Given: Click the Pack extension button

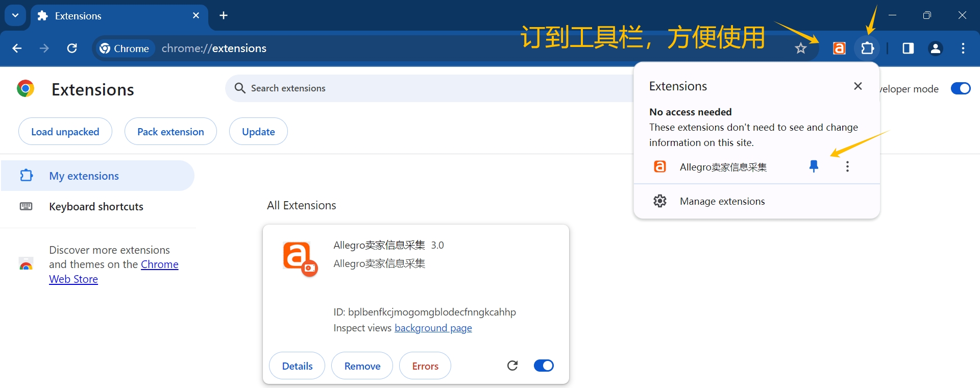Looking at the screenshot, I should pyautogui.click(x=170, y=132).
